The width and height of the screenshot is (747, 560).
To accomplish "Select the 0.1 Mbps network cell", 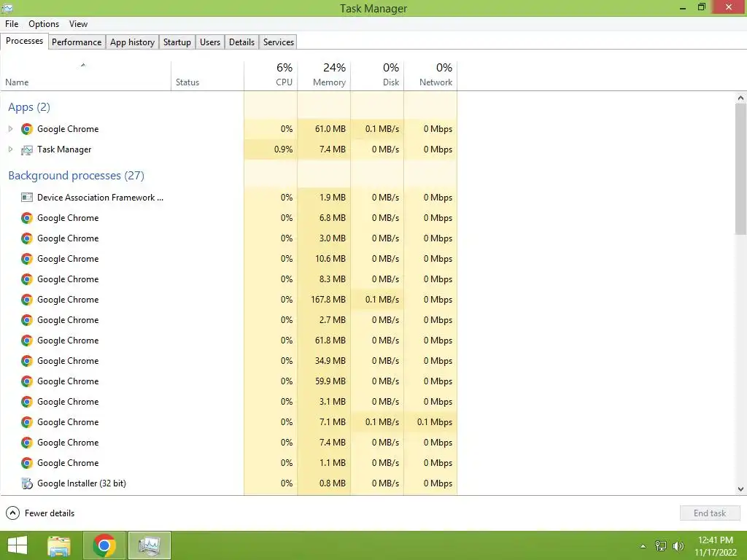I will (430, 422).
